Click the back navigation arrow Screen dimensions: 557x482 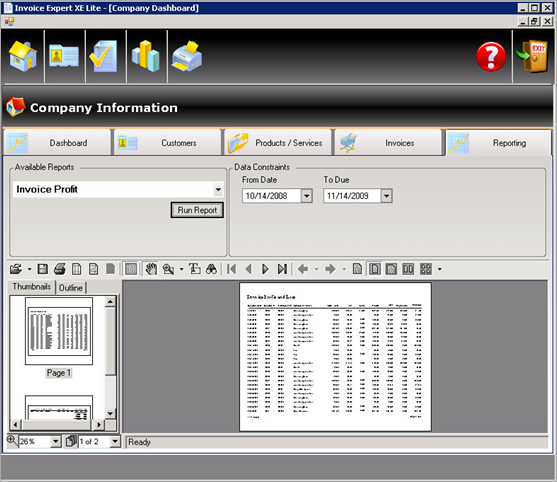[303, 269]
